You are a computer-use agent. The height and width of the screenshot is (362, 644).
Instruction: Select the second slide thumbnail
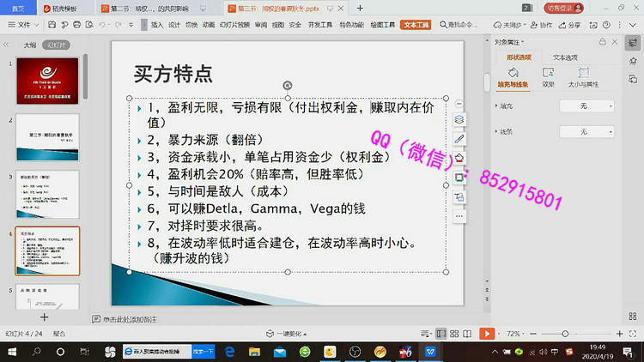coord(48,136)
